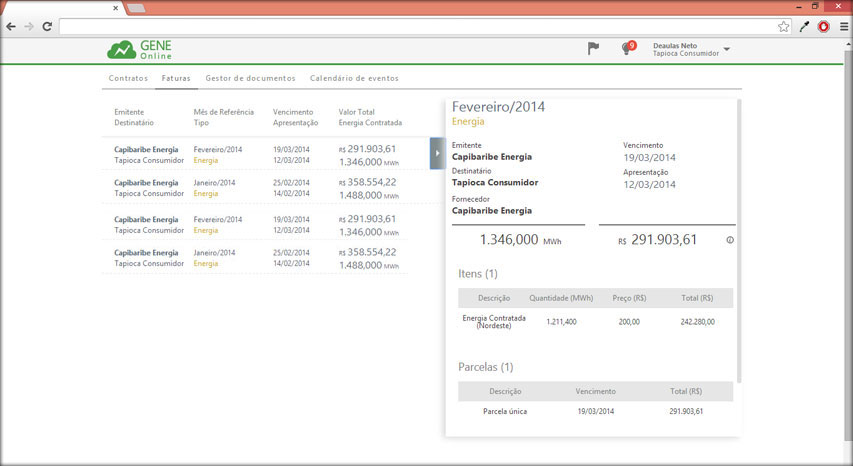Go back with browser back arrow
853x466 pixels.
[11, 26]
